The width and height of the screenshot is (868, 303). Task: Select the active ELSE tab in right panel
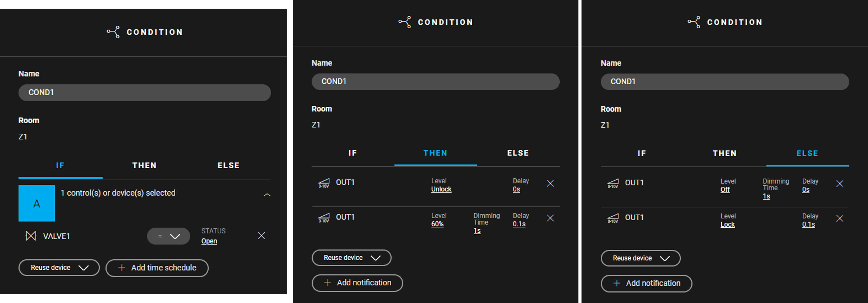coord(807,153)
